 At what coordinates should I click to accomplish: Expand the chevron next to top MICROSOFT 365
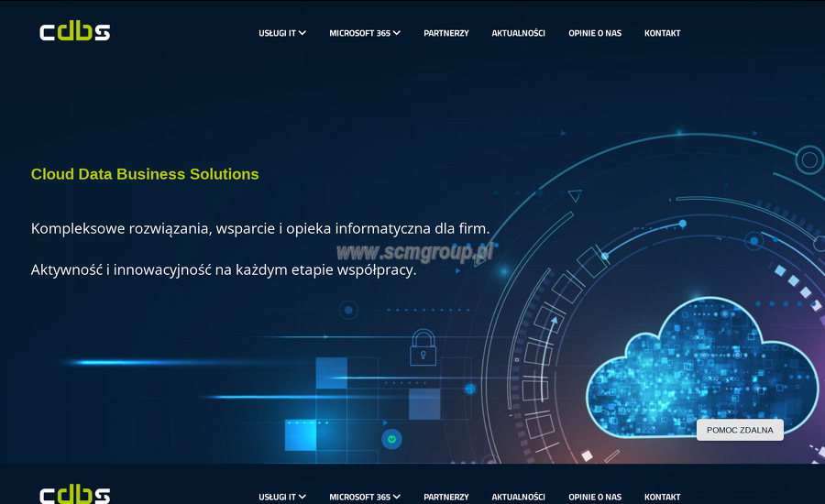397,33
